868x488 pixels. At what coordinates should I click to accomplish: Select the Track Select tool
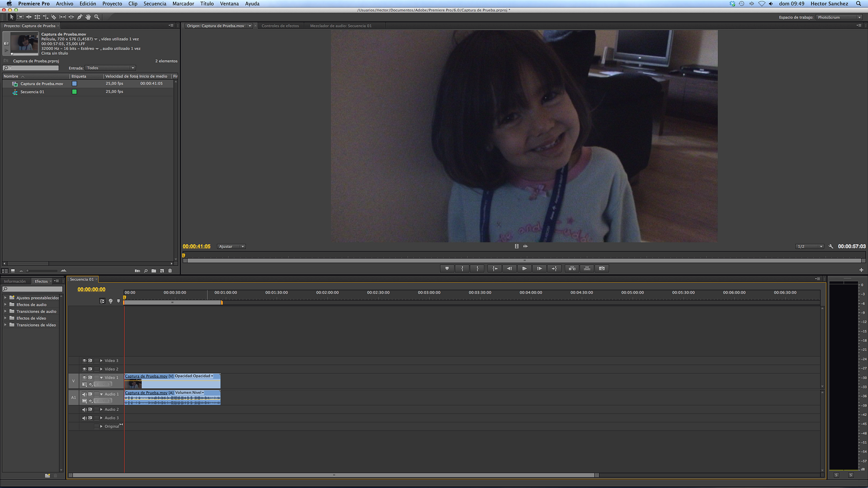[20, 17]
